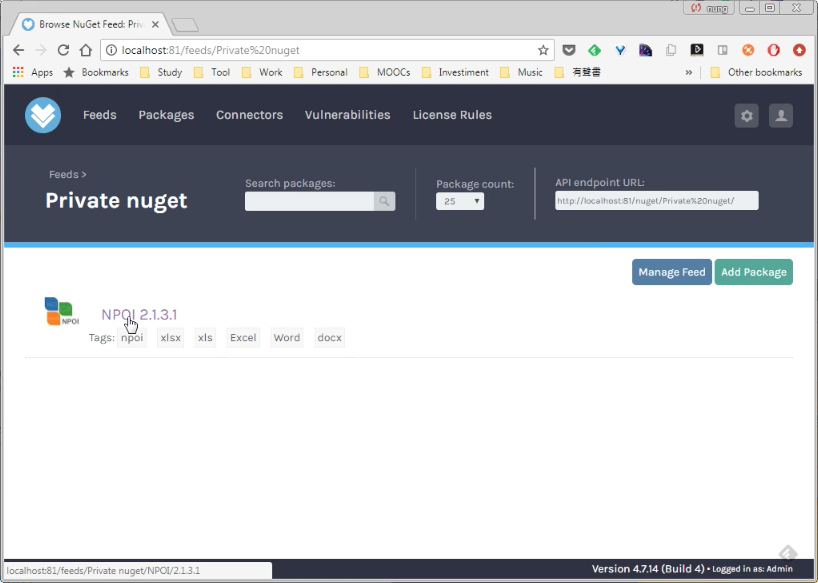Screen dimensions: 818x583
Task: Click the Add Package button
Action: click(754, 272)
